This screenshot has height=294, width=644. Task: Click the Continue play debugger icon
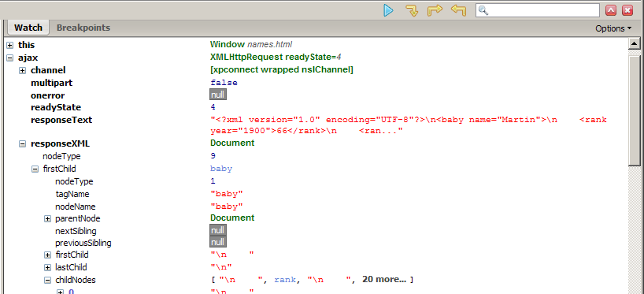(x=388, y=10)
